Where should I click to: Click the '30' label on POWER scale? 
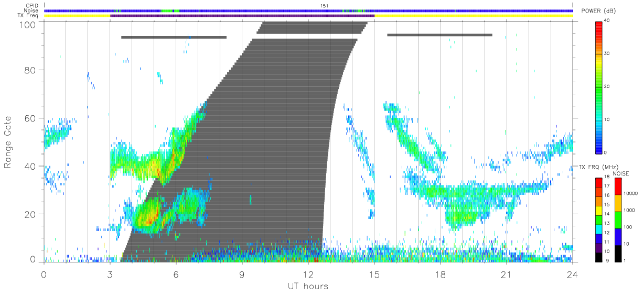coord(607,54)
